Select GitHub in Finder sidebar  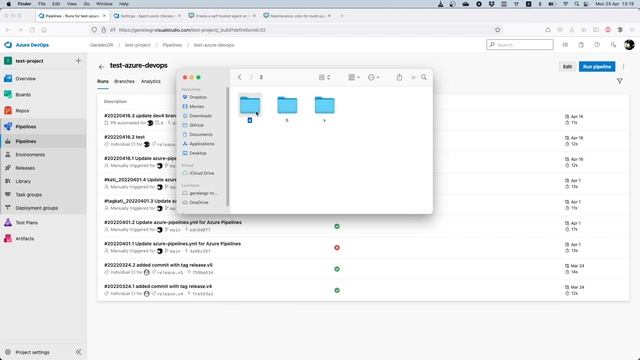pos(196,125)
